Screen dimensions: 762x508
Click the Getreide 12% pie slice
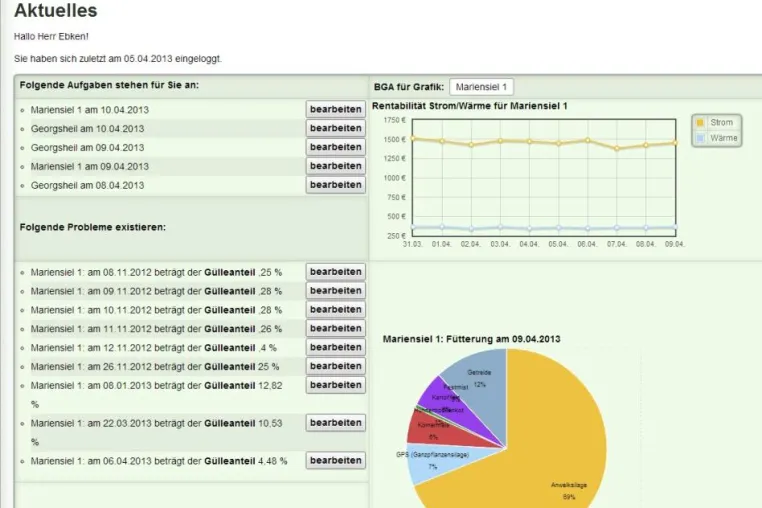481,389
